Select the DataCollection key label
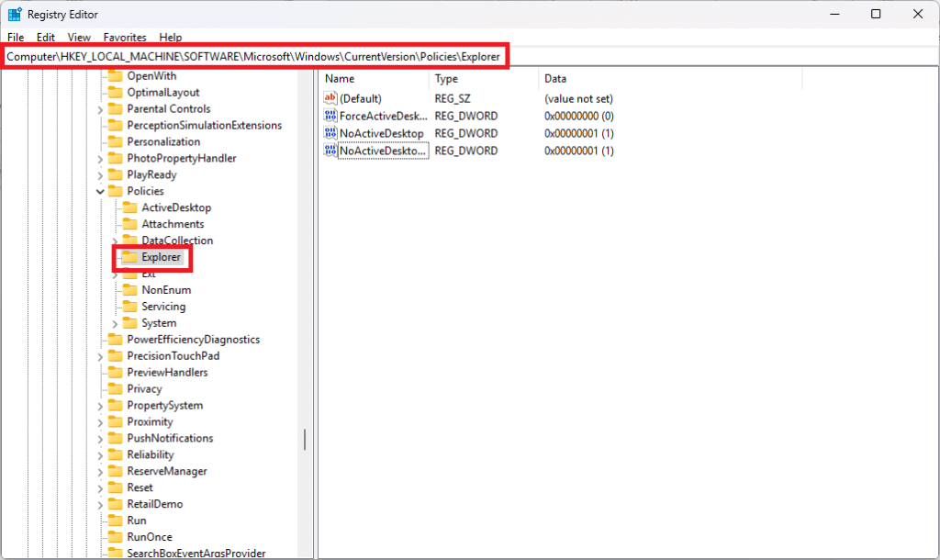The height and width of the screenshot is (560, 940). point(177,241)
